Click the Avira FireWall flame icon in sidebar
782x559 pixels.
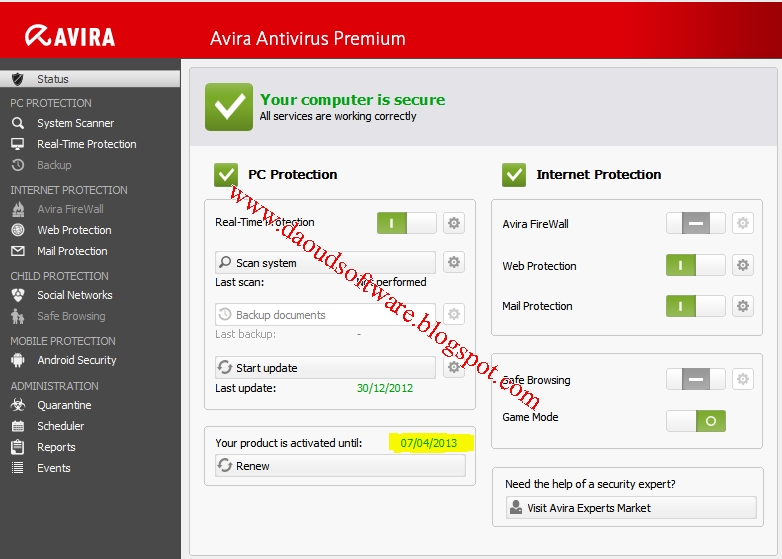18,209
